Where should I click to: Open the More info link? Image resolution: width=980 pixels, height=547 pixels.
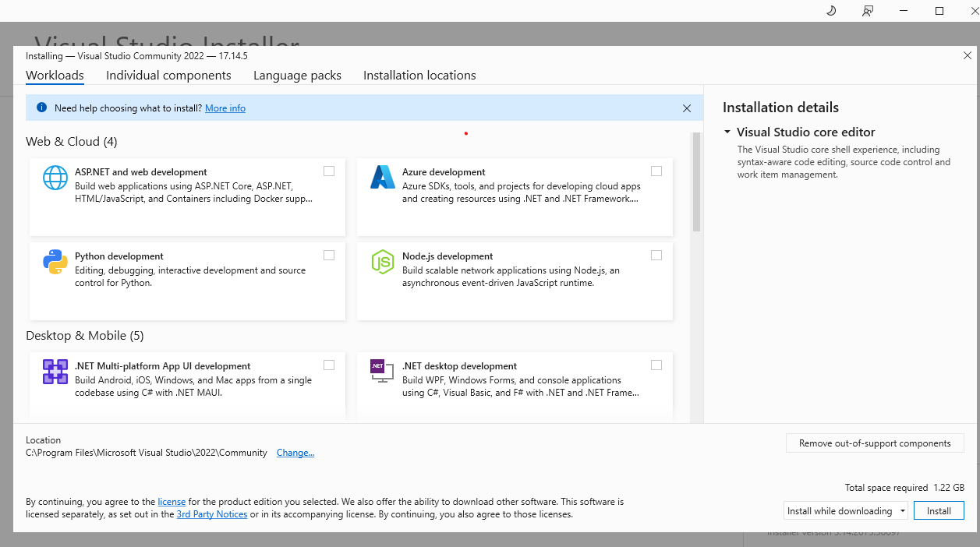coord(225,108)
